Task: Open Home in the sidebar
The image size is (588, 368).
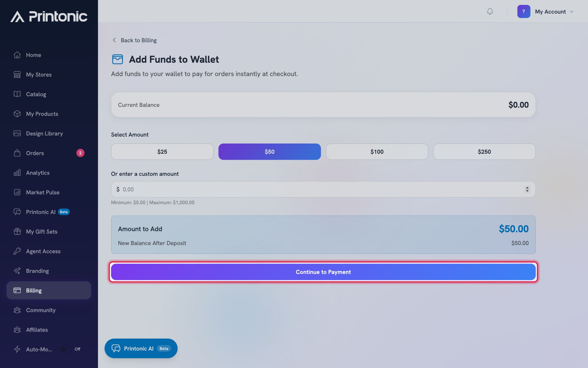Action: click(49, 55)
